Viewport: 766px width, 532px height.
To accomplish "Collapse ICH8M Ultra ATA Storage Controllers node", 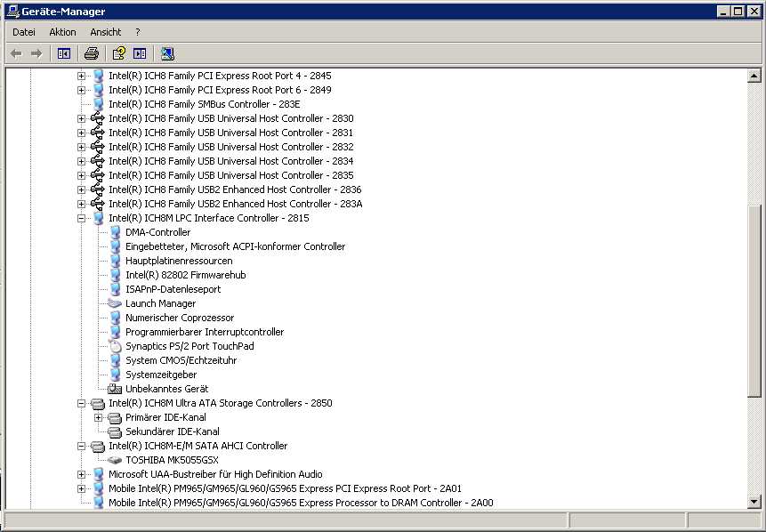I will (x=82, y=404).
